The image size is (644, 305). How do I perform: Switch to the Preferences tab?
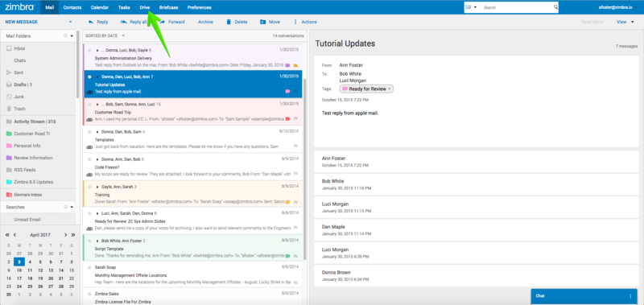(199, 7)
